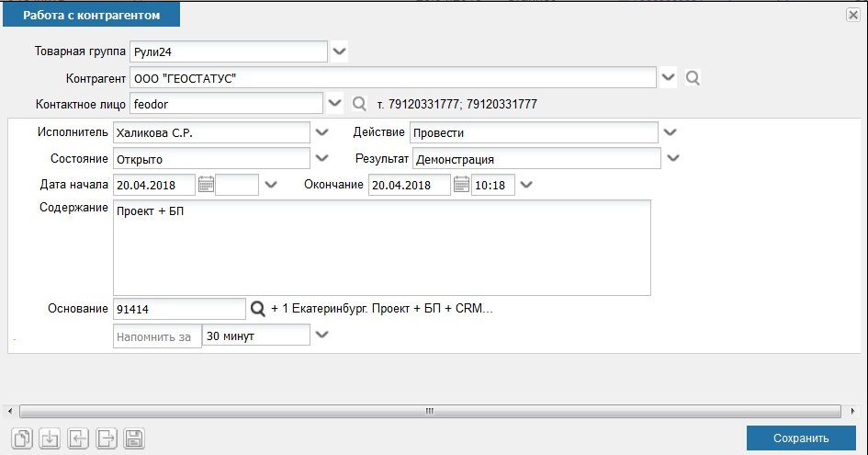
Task: Click the scrollbar right arrow
Action: (852, 411)
